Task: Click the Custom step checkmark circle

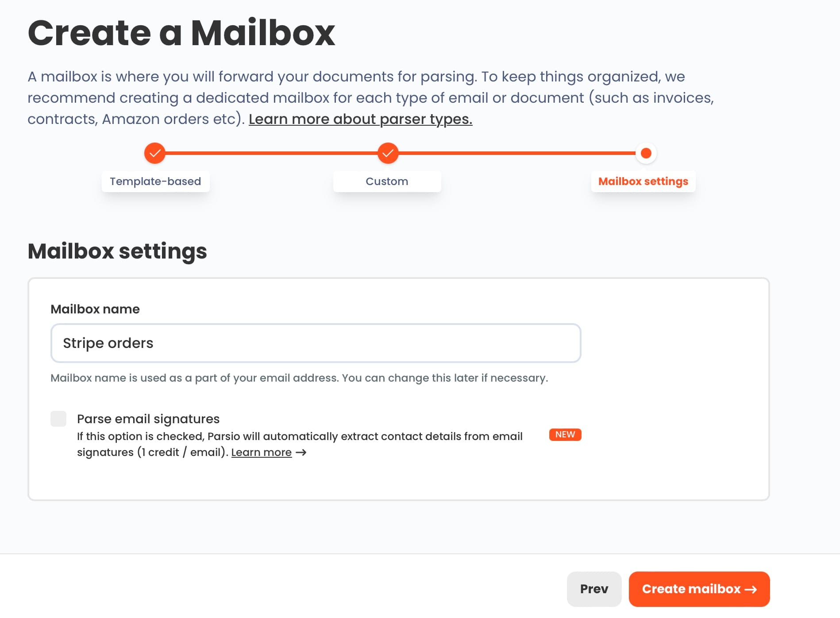Action: pos(388,153)
